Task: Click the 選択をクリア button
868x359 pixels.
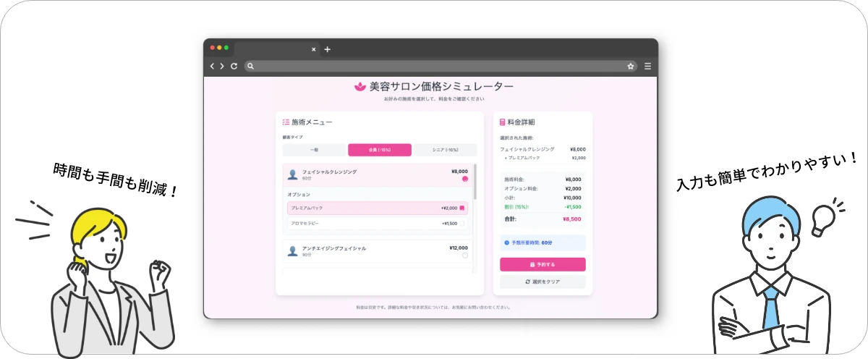Action: (542, 282)
